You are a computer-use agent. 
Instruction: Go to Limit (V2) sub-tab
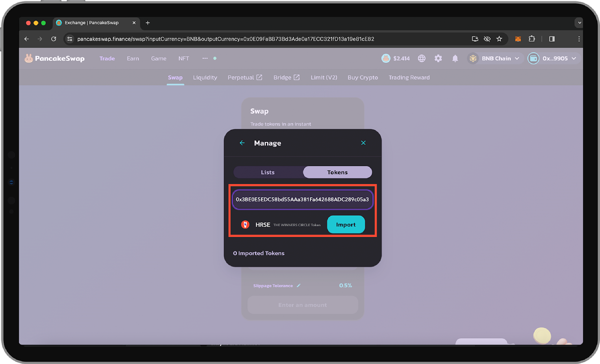click(x=324, y=78)
